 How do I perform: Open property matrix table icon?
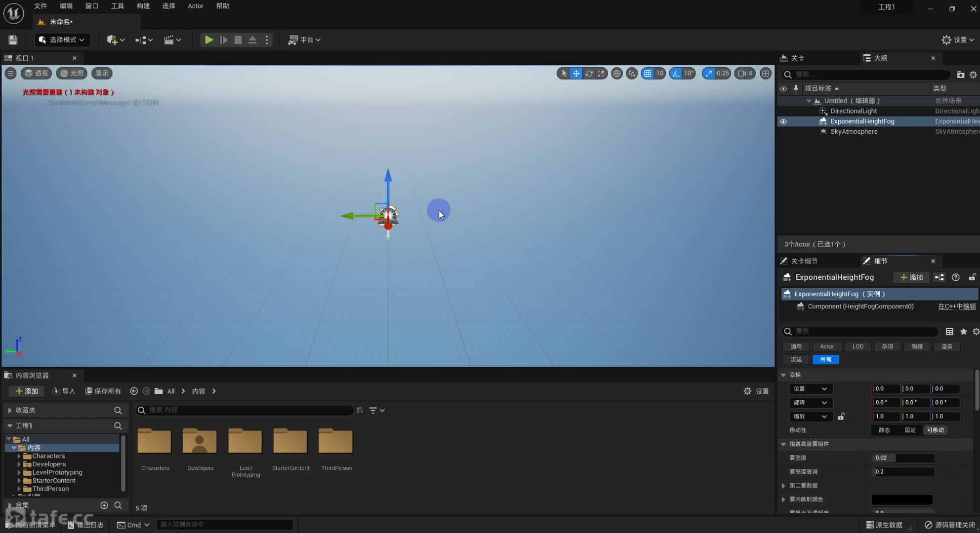click(949, 332)
